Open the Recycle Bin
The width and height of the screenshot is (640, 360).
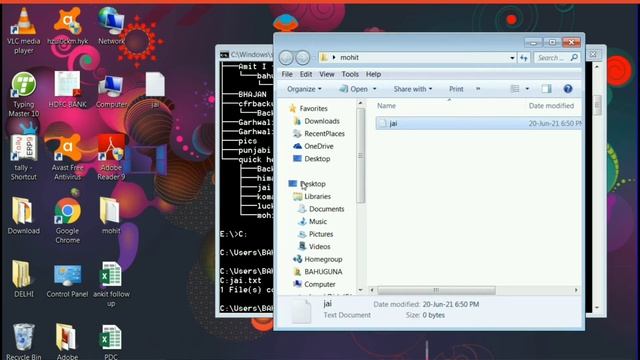24,341
